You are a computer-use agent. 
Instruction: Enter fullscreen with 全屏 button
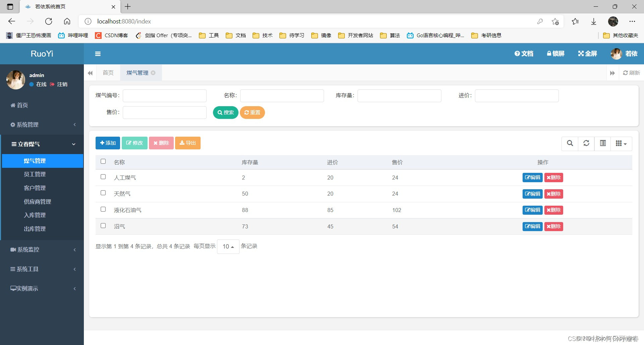click(x=588, y=54)
